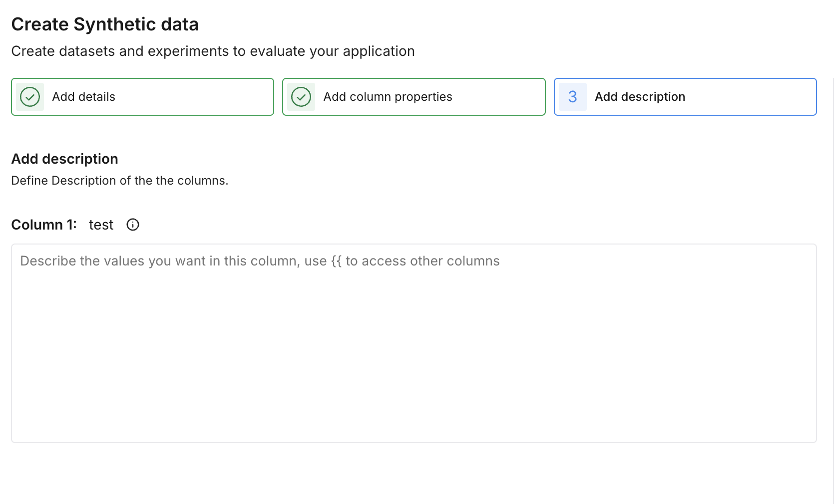Click the 'Add description' section heading

(65, 159)
